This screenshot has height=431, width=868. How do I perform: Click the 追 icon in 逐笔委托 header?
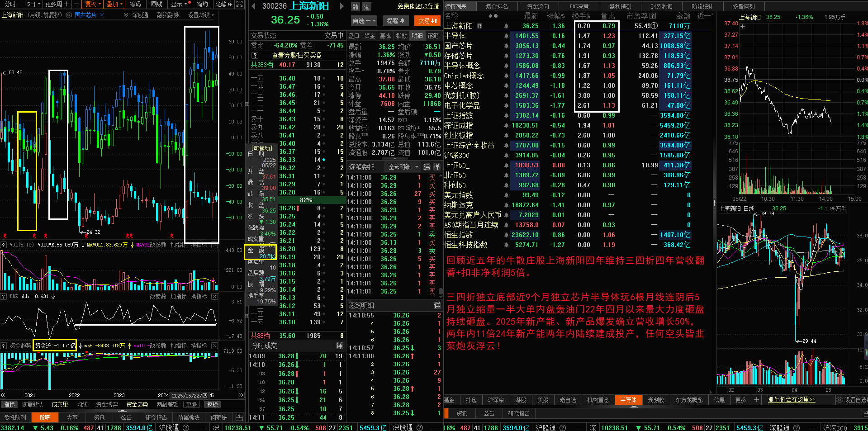click(x=427, y=167)
